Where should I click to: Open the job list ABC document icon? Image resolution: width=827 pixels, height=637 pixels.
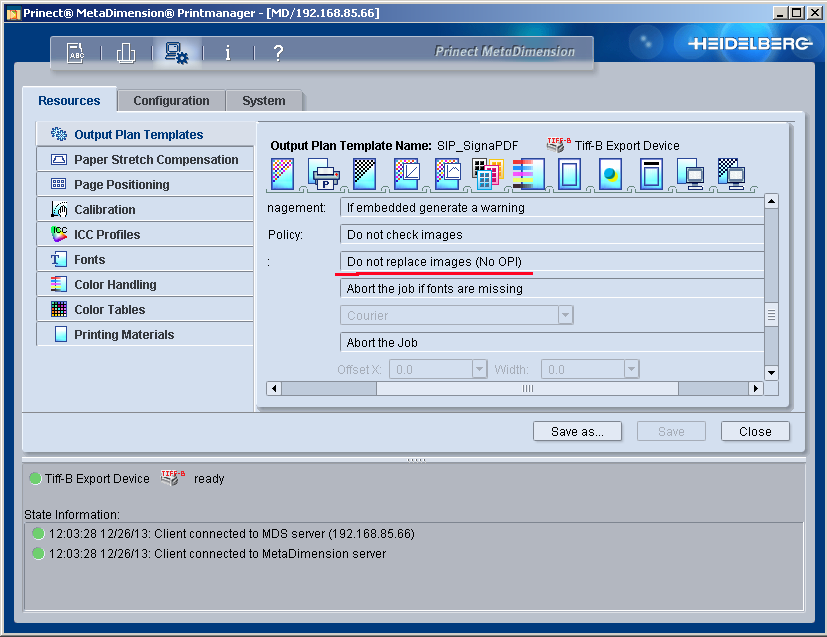click(75, 53)
